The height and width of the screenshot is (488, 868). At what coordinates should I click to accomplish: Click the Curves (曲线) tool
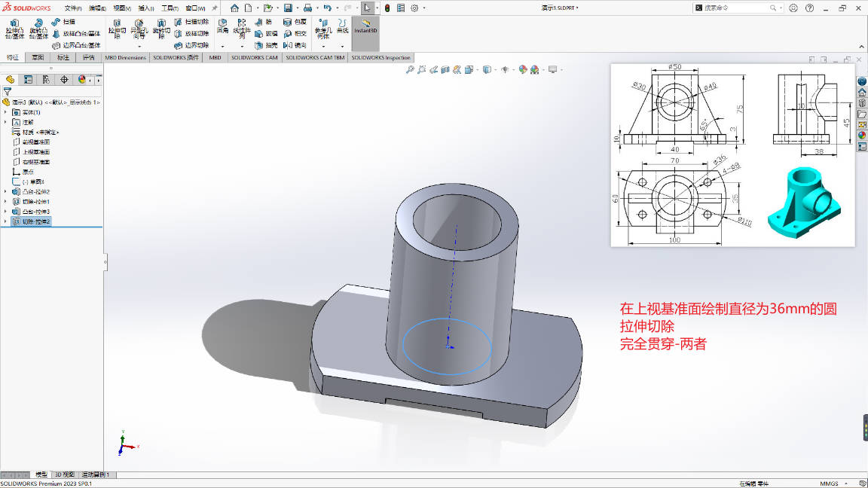pos(343,26)
